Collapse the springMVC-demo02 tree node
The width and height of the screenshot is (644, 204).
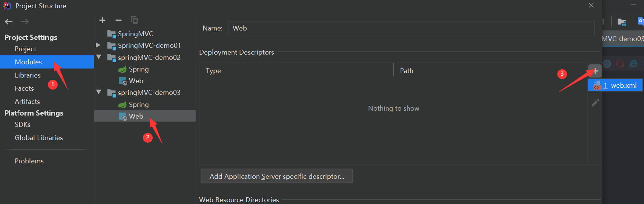click(99, 57)
